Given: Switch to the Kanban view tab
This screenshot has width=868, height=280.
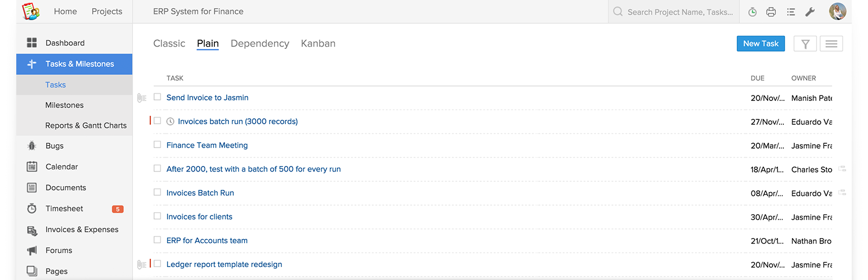Looking at the screenshot, I should click(x=318, y=43).
